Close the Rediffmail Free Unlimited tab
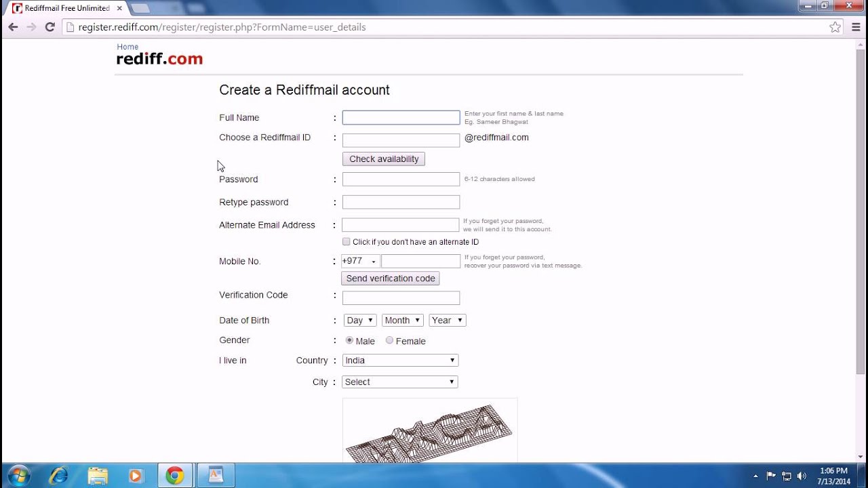This screenshot has width=868, height=488. (x=119, y=8)
